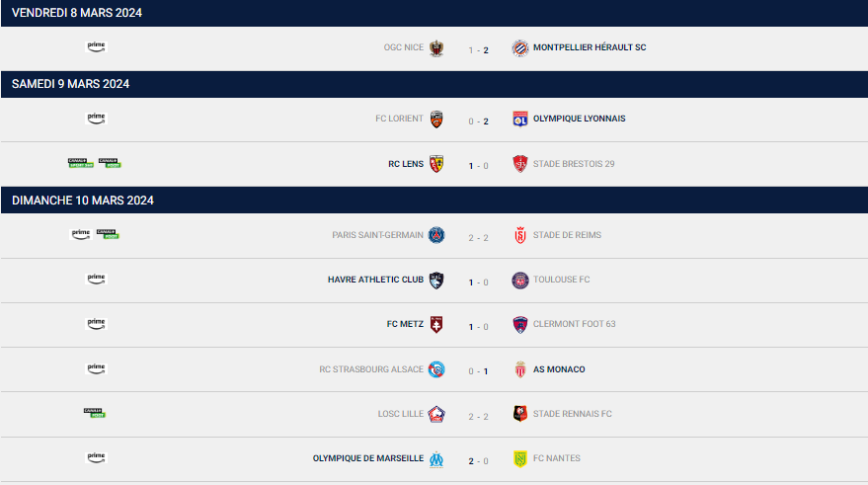The width and height of the screenshot is (868, 485).
Task: Click Canal+ Foot logo on Lille row
Action: 95,413
